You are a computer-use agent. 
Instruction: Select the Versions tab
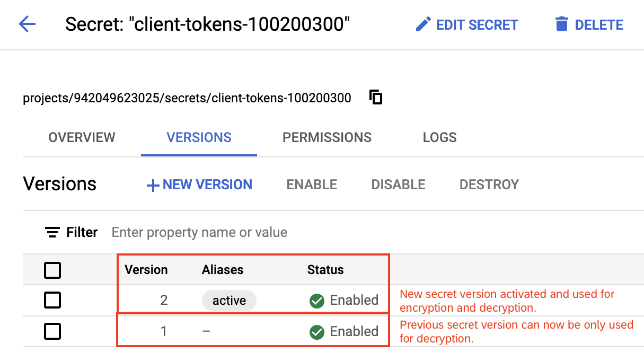tap(199, 137)
